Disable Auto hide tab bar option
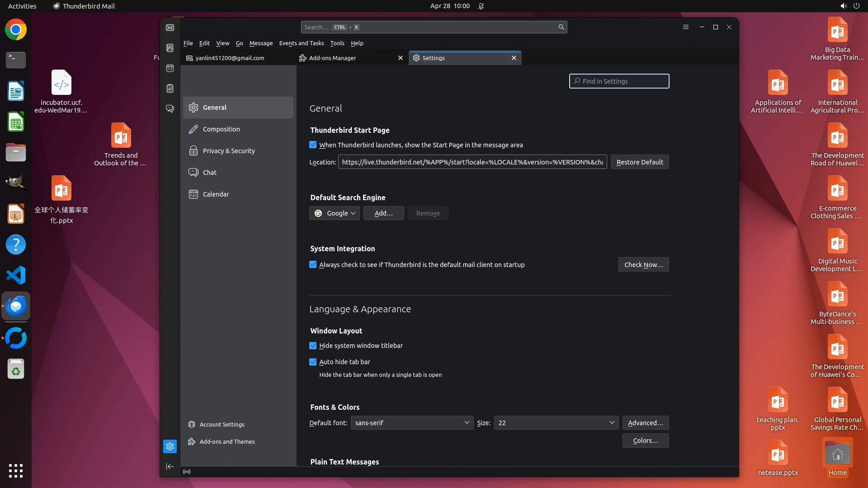The image size is (868, 488). point(313,362)
